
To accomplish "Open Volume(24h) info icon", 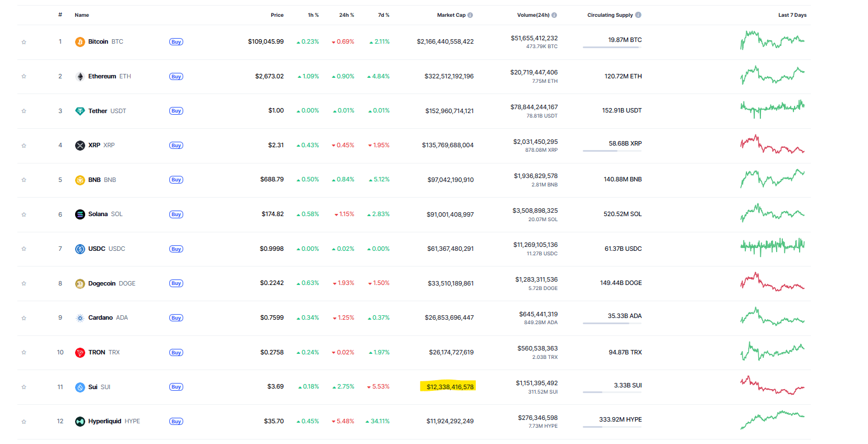I will tap(554, 15).
